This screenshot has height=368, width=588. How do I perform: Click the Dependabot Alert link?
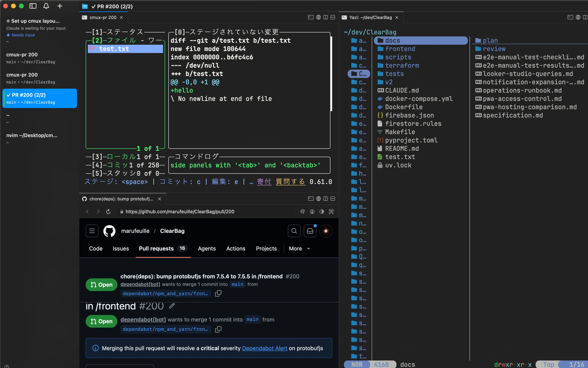click(265, 348)
